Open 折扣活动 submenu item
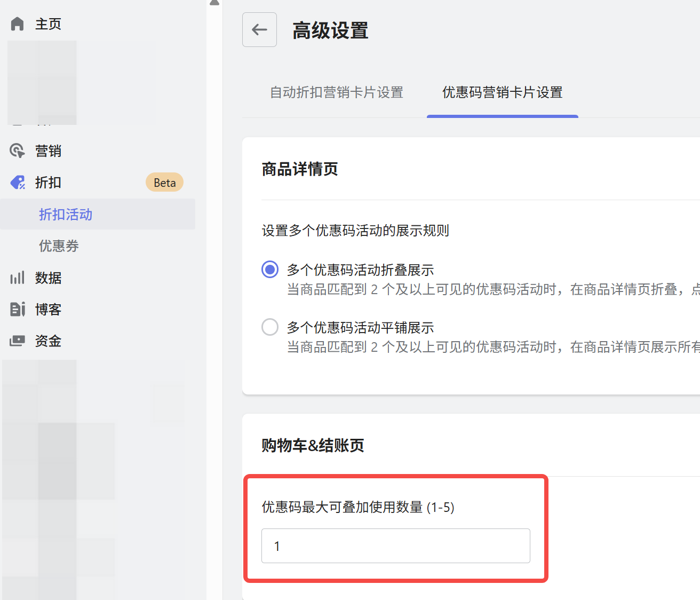This screenshot has height=600, width=700. 66,215
